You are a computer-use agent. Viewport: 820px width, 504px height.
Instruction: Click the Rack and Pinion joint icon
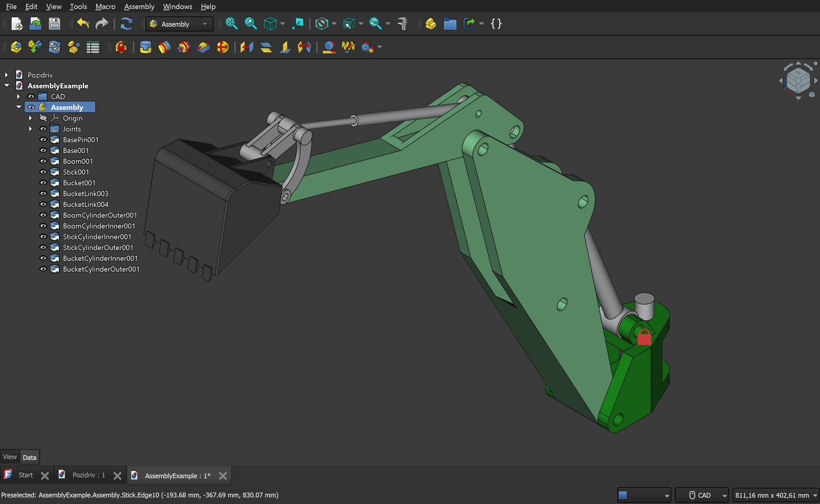pyautogui.click(x=329, y=47)
